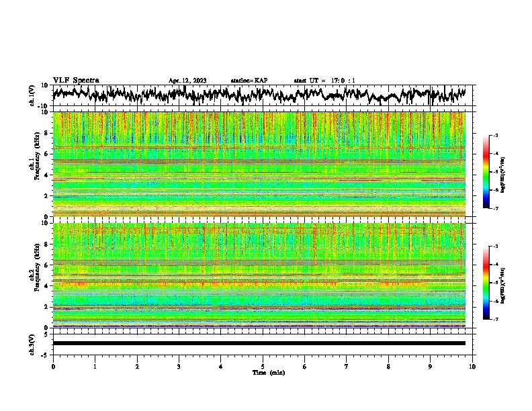This screenshot has width=532, height=411.
Task: Click the ch.1 colorbar log(PSD) label
Action: (x=503, y=175)
